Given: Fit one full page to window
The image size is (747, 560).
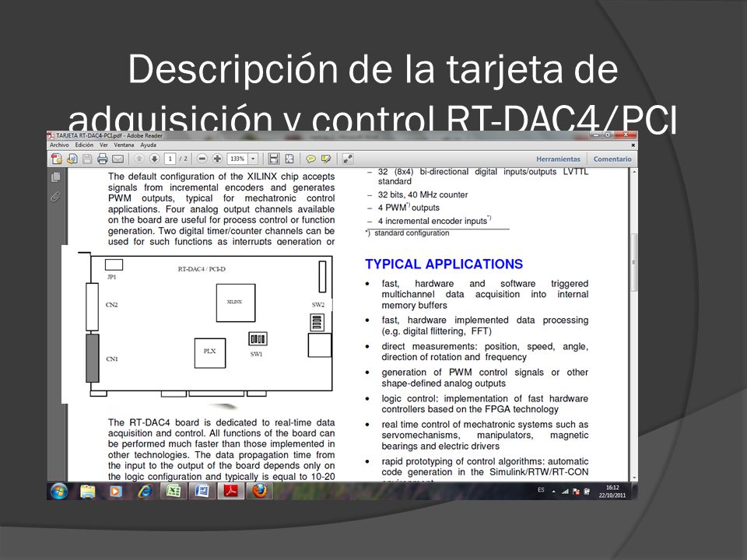Looking at the screenshot, I should [289, 159].
